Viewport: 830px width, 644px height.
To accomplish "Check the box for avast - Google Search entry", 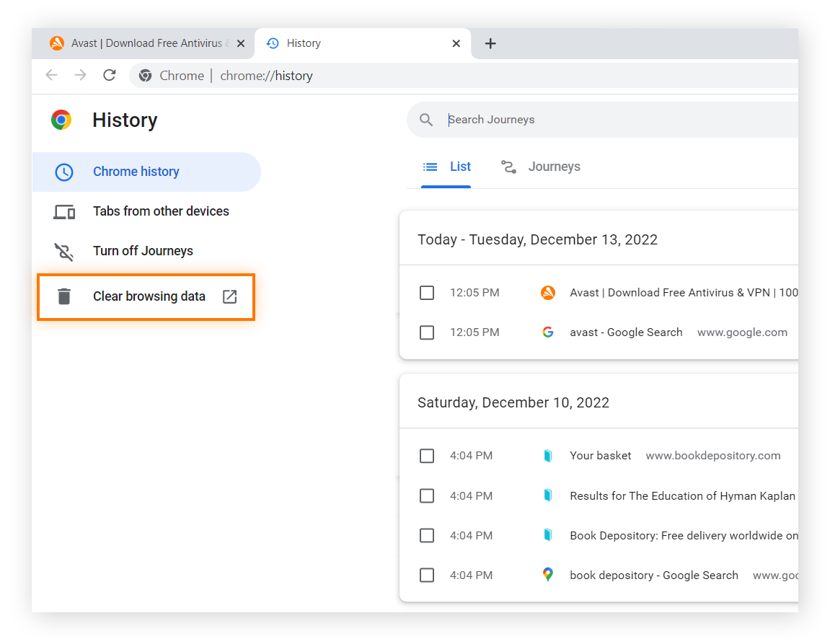I will 426,332.
